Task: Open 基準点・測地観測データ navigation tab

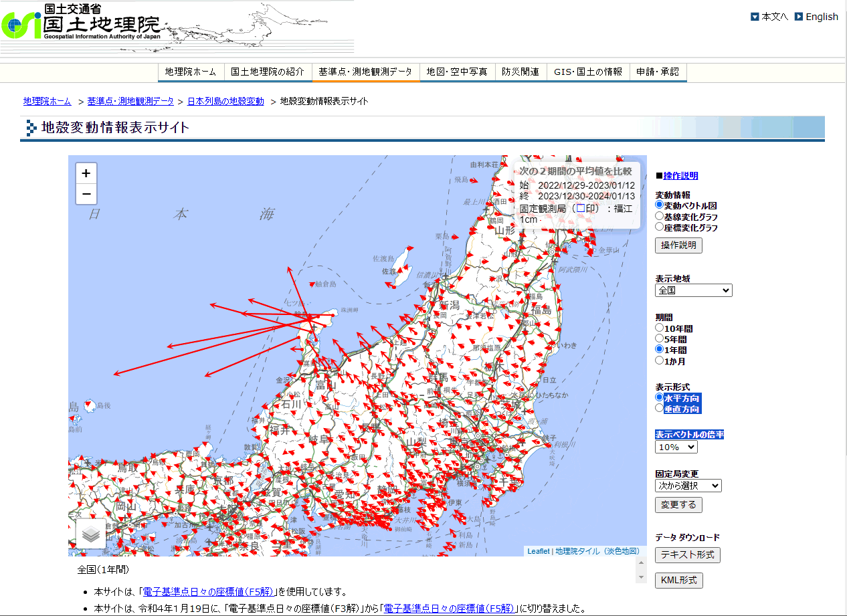Action: pyautogui.click(x=365, y=72)
